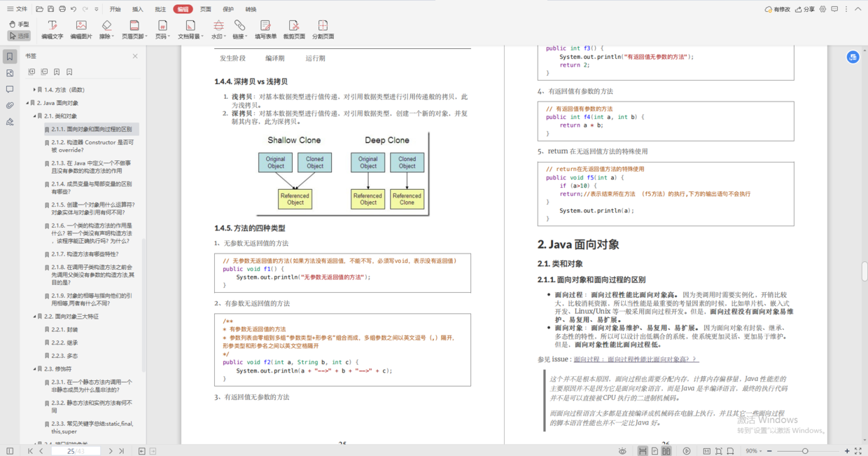
Task: Activate the 手型 hand tool
Action: 19,24
